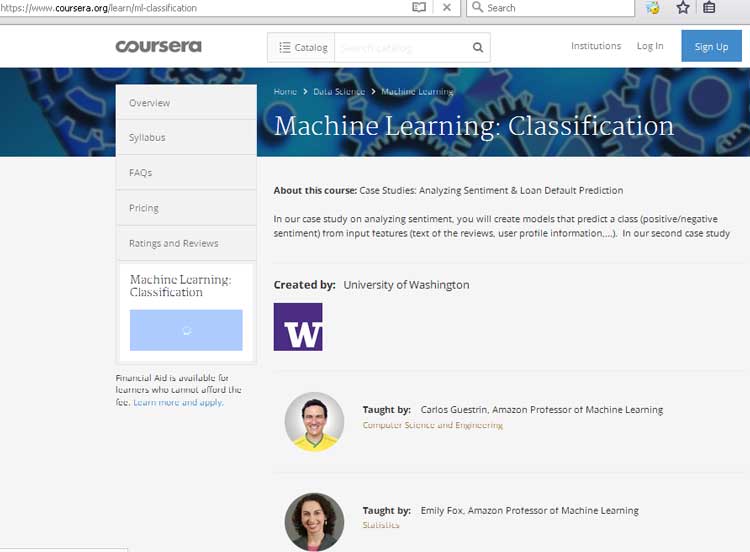The image size is (750, 552).
Task: Open University of Washington creator link
Action: 406,285
